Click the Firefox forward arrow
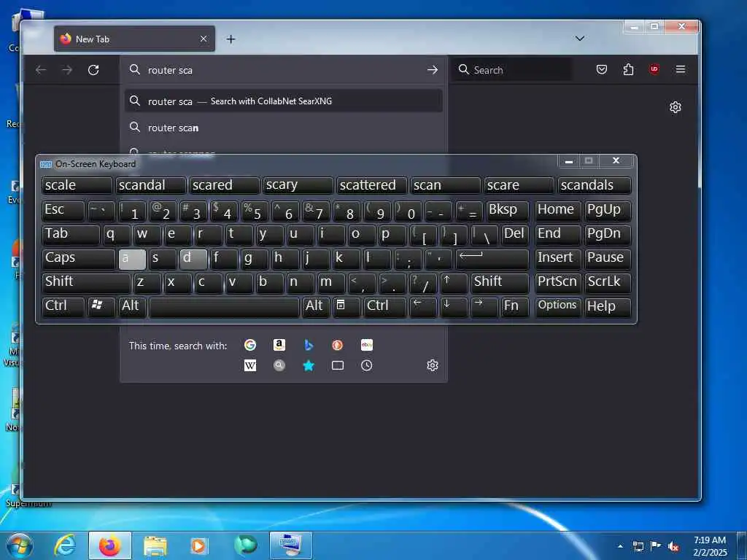 [x=67, y=70]
